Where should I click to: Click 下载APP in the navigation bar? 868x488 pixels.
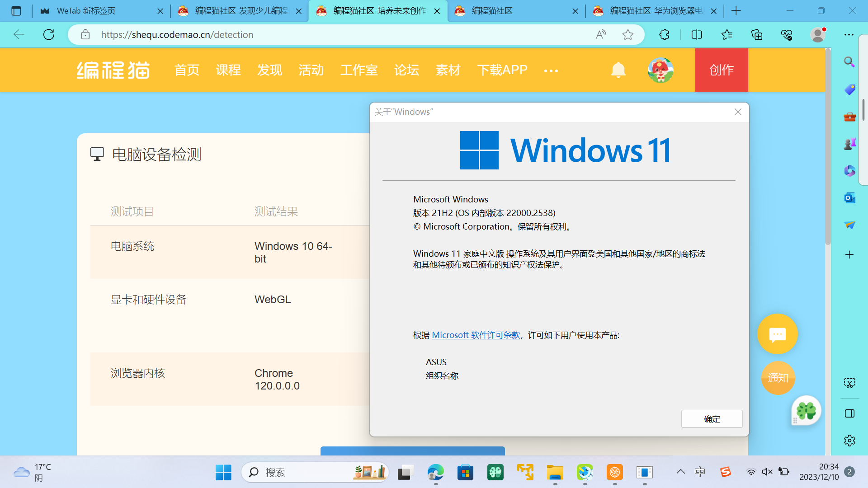502,70
